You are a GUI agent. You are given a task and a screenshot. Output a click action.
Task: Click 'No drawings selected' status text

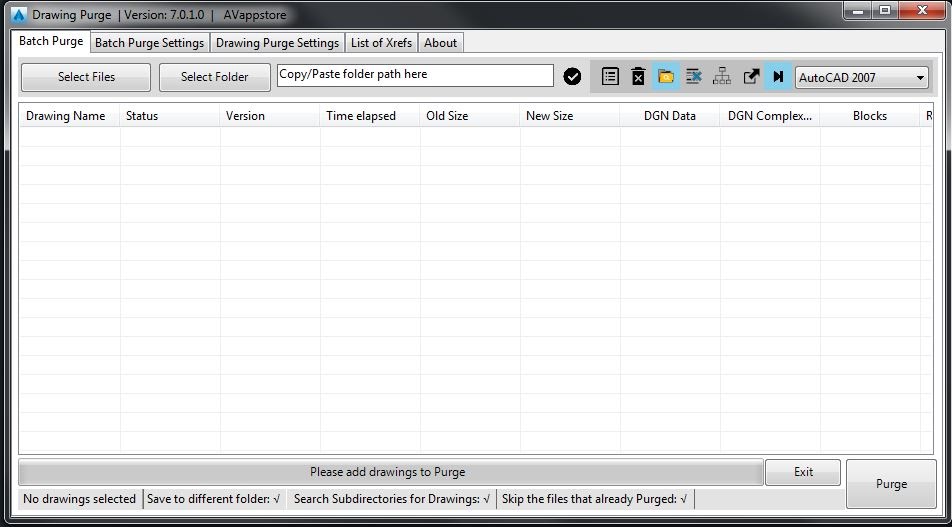[x=80, y=499]
